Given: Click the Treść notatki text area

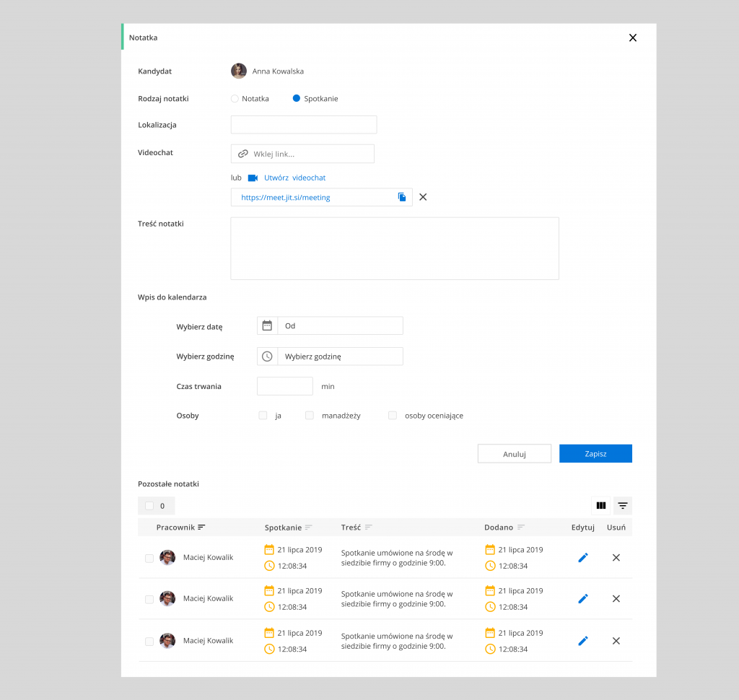Looking at the screenshot, I should pyautogui.click(x=395, y=248).
